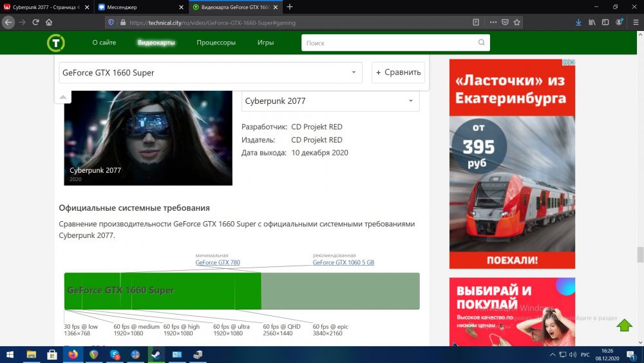This screenshot has width=644, height=363.
Task: Open Видеокарты menu item
Action: pos(156,43)
